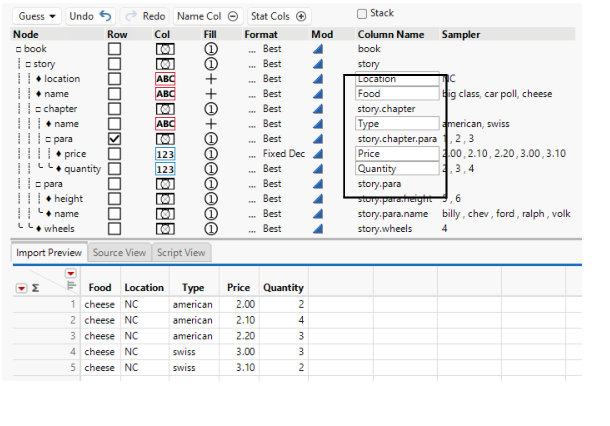Click the ABC Col icon for Type name

point(165,124)
